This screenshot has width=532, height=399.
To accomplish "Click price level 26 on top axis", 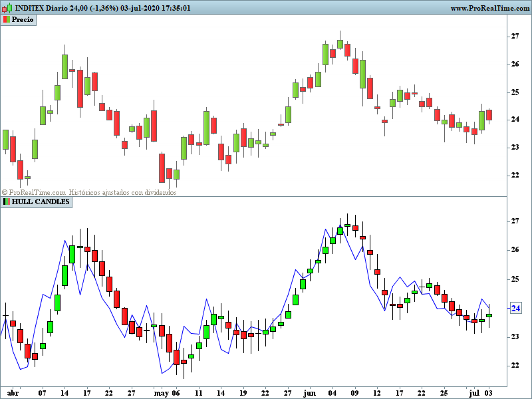I will pyautogui.click(x=515, y=64).
